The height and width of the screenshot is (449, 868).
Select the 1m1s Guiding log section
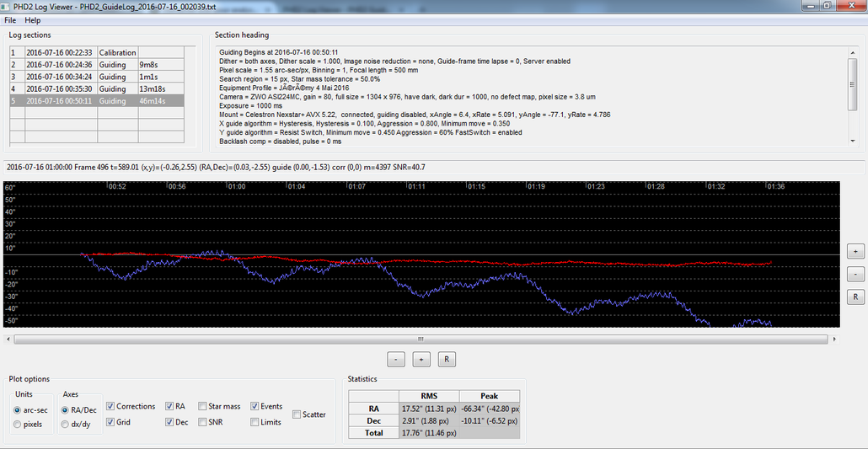coord(97,77)
